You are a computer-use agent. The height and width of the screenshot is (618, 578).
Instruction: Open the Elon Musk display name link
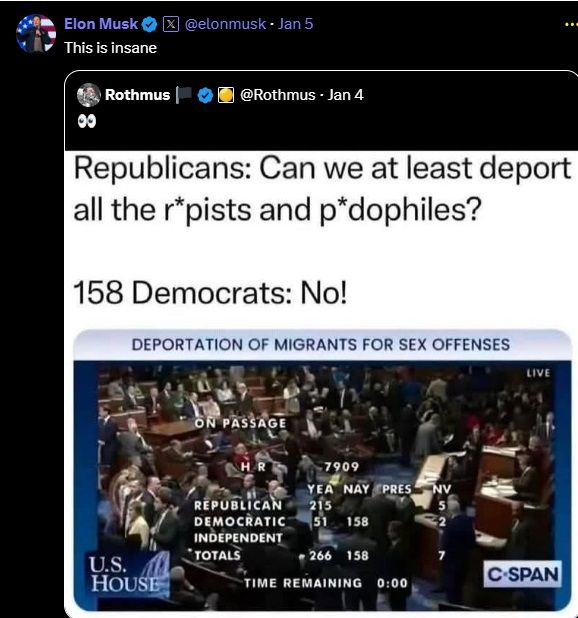pos(101,24)
